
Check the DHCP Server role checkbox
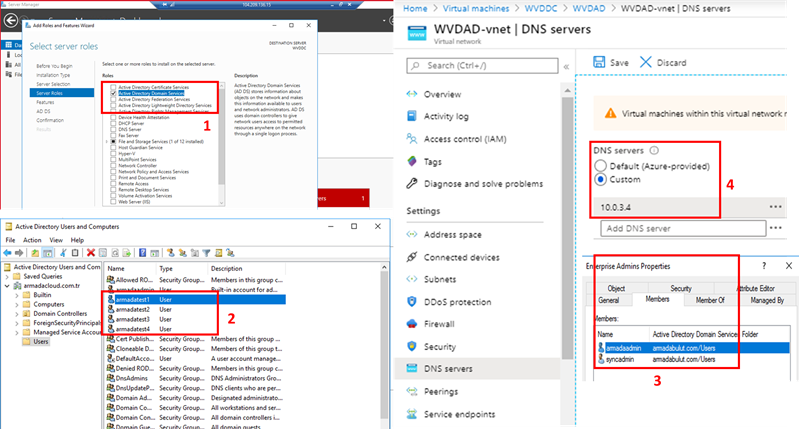[x=113, y=123]
